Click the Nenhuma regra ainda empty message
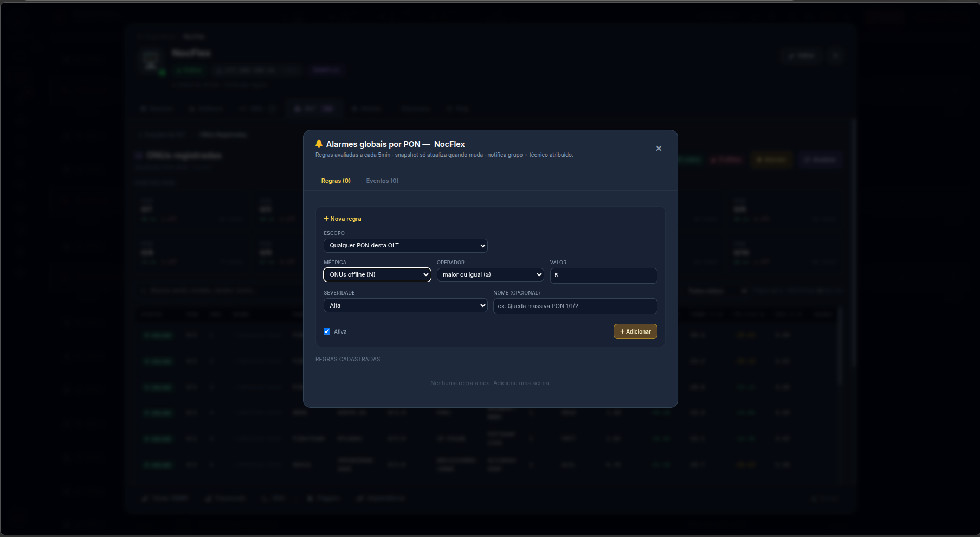The image size is (980, 537). [x=491, y=383]
